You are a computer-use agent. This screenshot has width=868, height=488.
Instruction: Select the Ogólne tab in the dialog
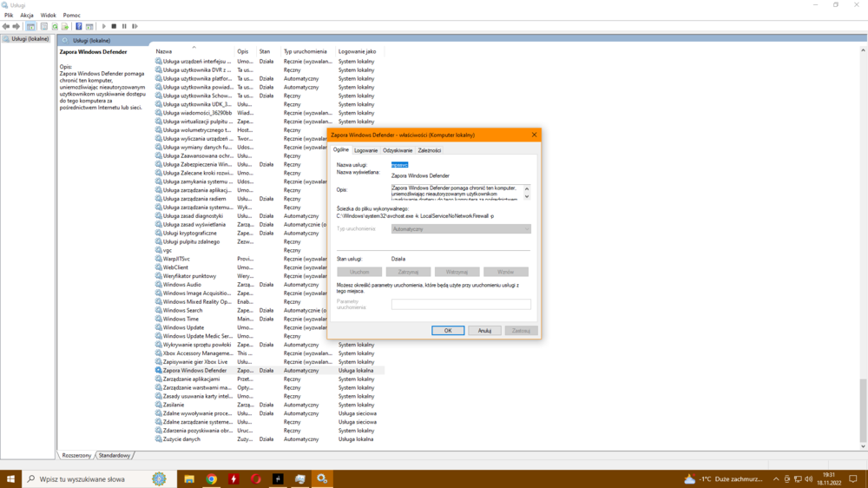tap(341, 149)
